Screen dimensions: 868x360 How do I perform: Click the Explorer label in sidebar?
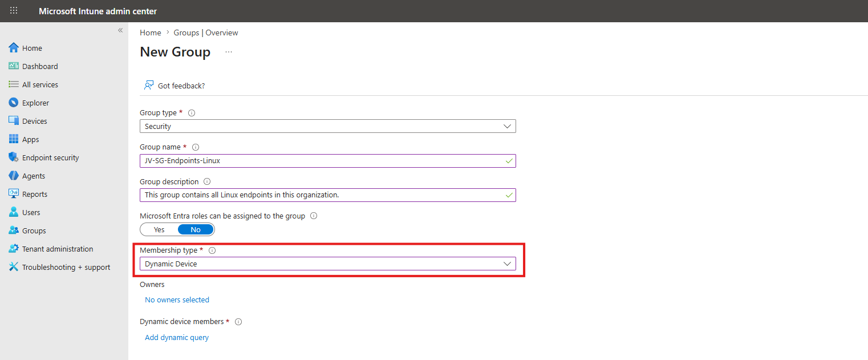[x=35, y=103]
